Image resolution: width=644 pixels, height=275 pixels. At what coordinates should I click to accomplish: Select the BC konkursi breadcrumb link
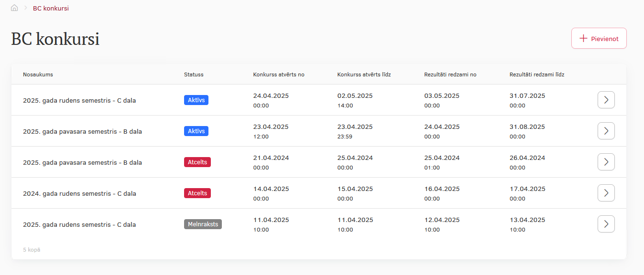51,8
